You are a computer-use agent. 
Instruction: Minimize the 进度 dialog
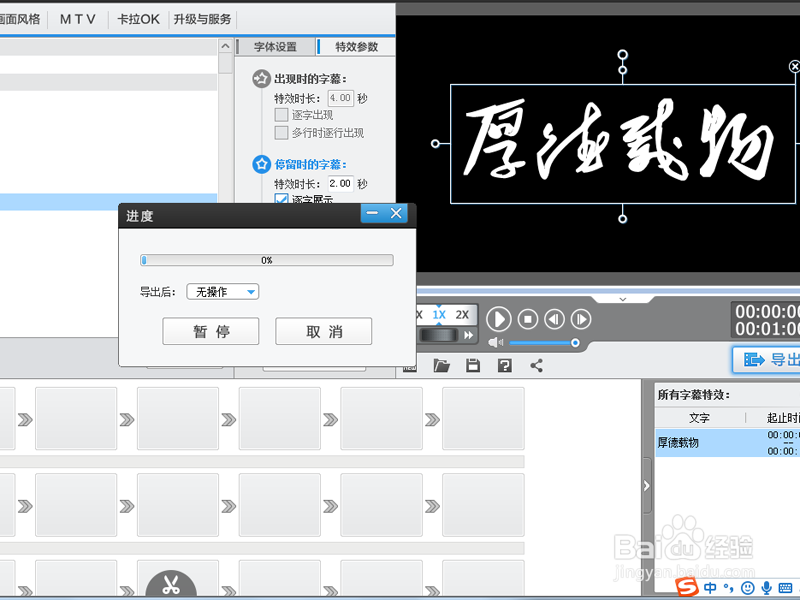372,213
